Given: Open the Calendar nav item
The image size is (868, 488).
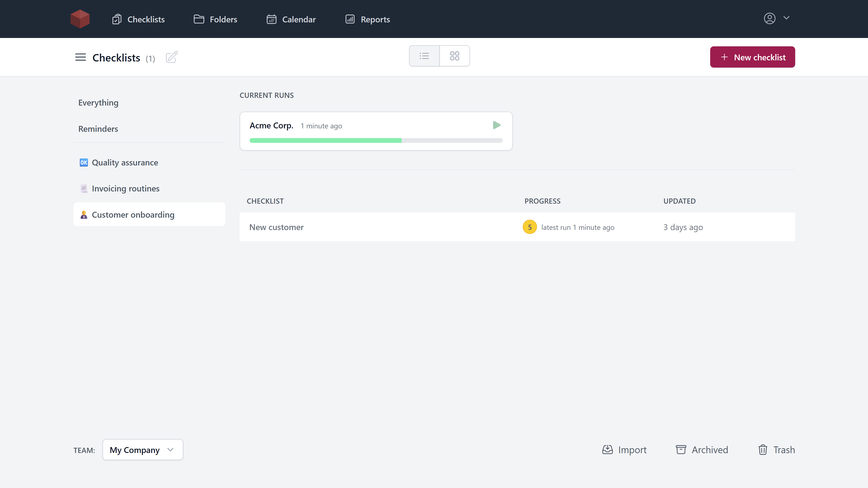Looking at the screenshot, I should pos(291,19).
